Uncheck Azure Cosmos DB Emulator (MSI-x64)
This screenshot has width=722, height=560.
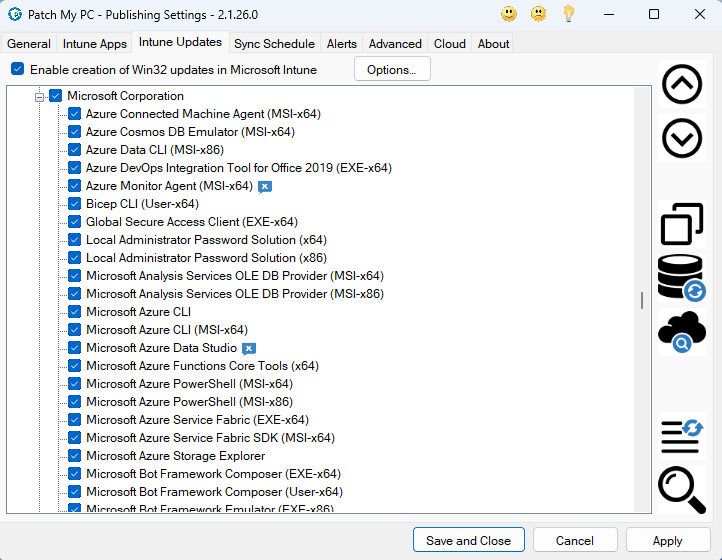(x=75, y=132)
